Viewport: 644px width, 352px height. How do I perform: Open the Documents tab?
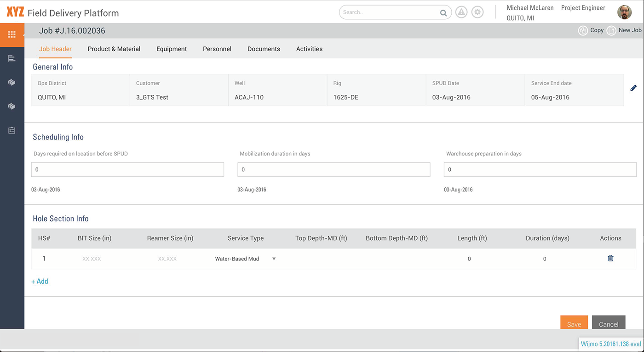point(264,49)
